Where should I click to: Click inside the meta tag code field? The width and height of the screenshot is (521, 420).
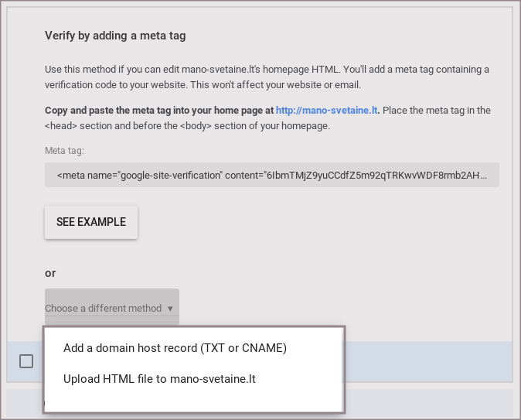tap(271, 175)
